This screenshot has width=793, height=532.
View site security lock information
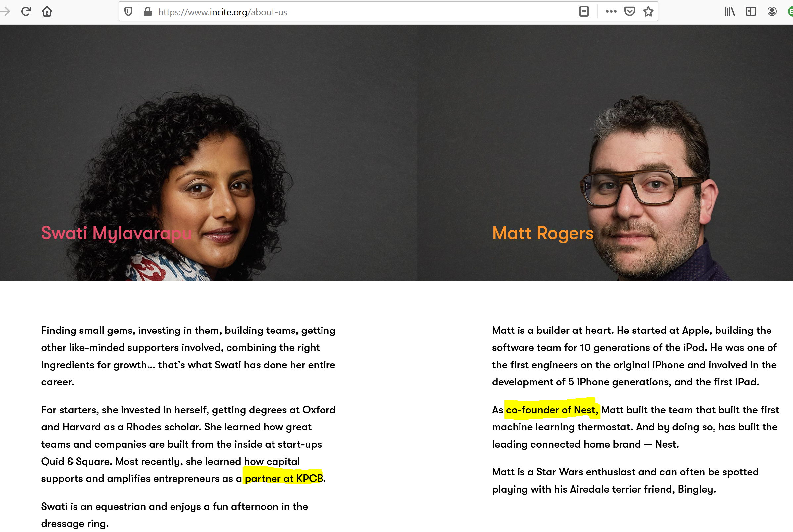pos(147,12)
